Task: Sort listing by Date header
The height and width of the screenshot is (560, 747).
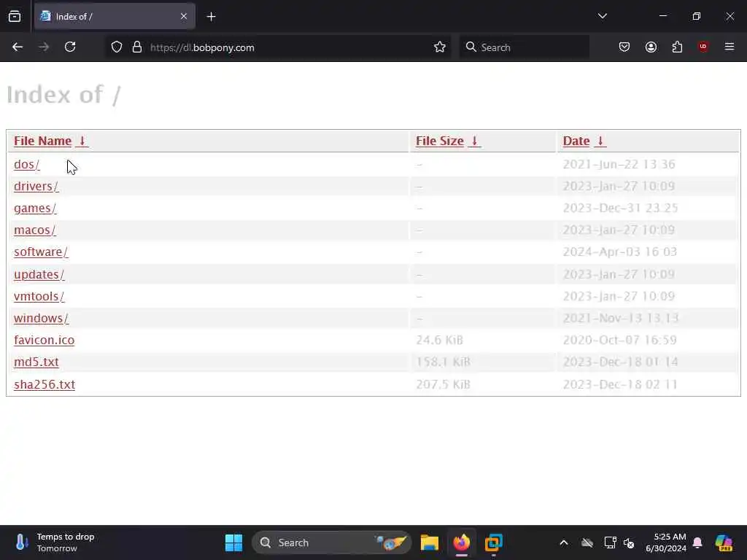Action: tap(576, 141)
